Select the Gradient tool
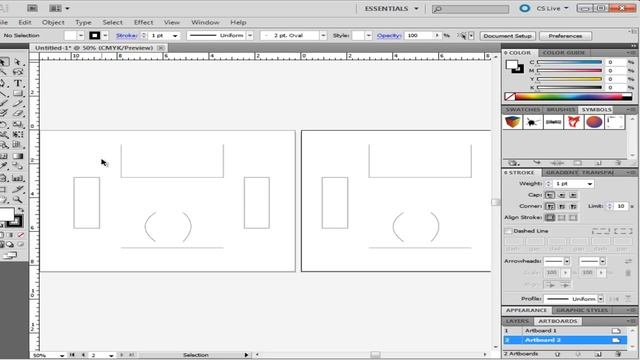The image size is (640, 360). click(18, 156)
